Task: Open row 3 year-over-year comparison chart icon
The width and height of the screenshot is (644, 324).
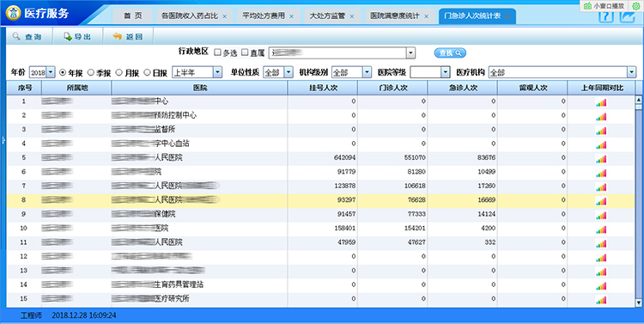Action: click(x=601, y=131)
